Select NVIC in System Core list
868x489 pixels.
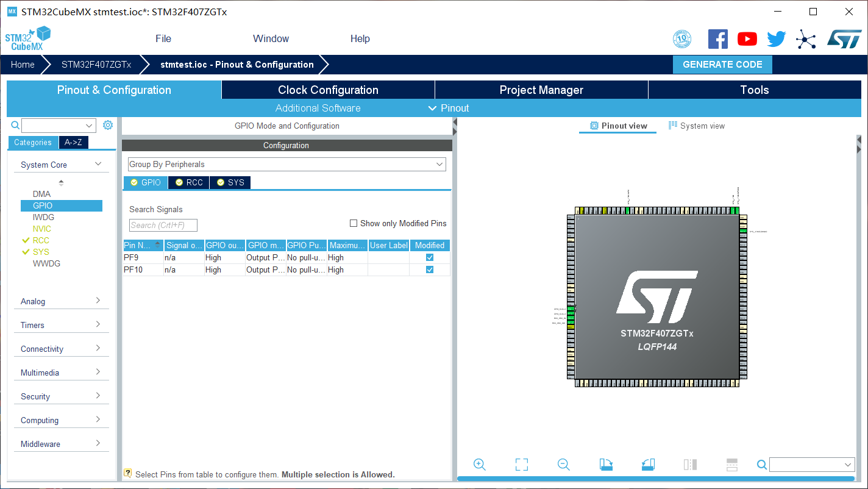(x=42, y=229)
